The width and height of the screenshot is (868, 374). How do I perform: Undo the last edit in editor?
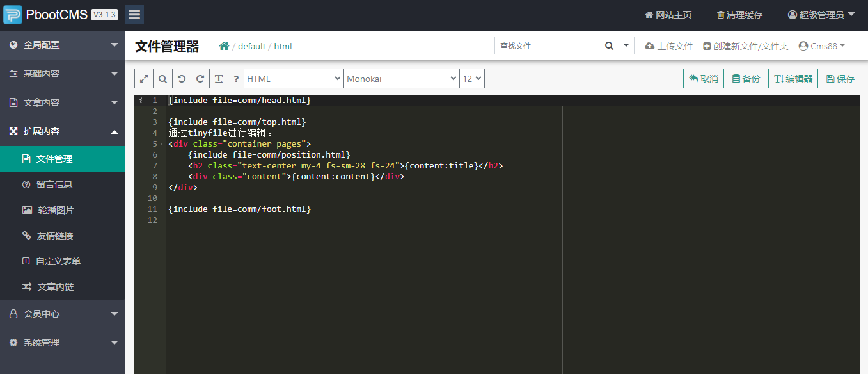tap(182, 79)
